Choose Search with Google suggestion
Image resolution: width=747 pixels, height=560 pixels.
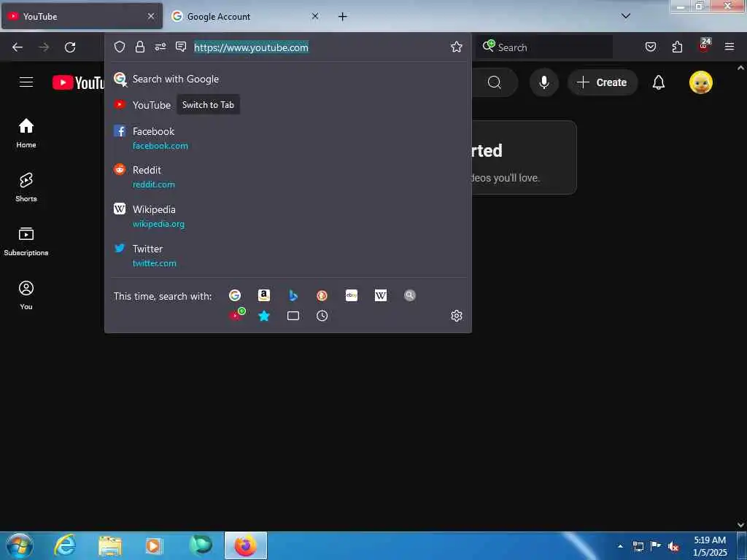[x=287, y=79]
